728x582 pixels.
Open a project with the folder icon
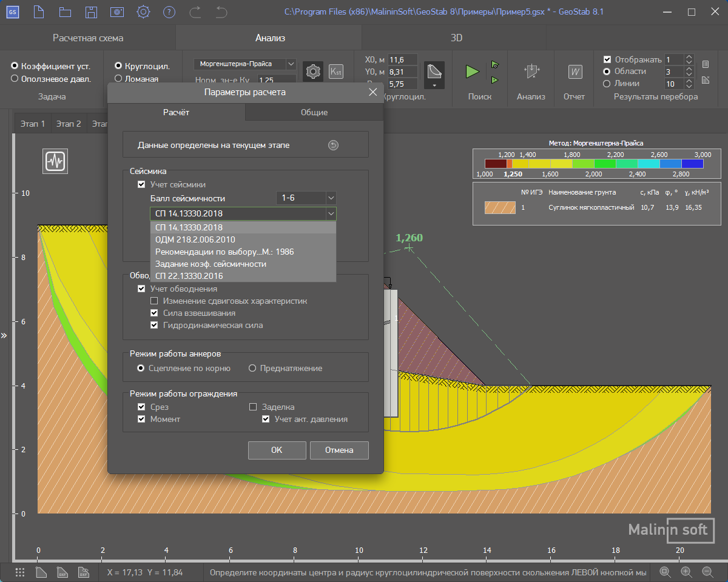65,12
